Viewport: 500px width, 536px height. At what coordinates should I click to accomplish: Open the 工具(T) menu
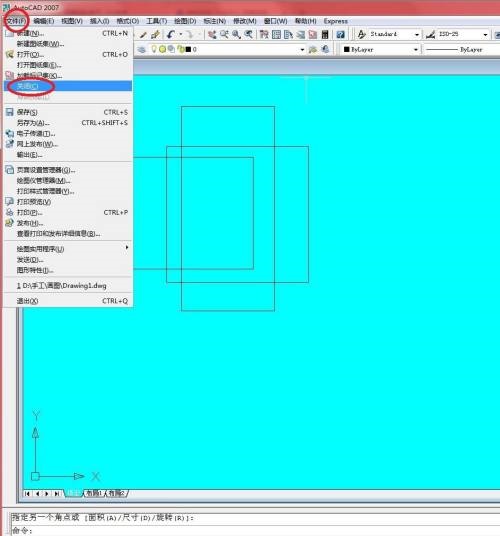tap(157, 21)
